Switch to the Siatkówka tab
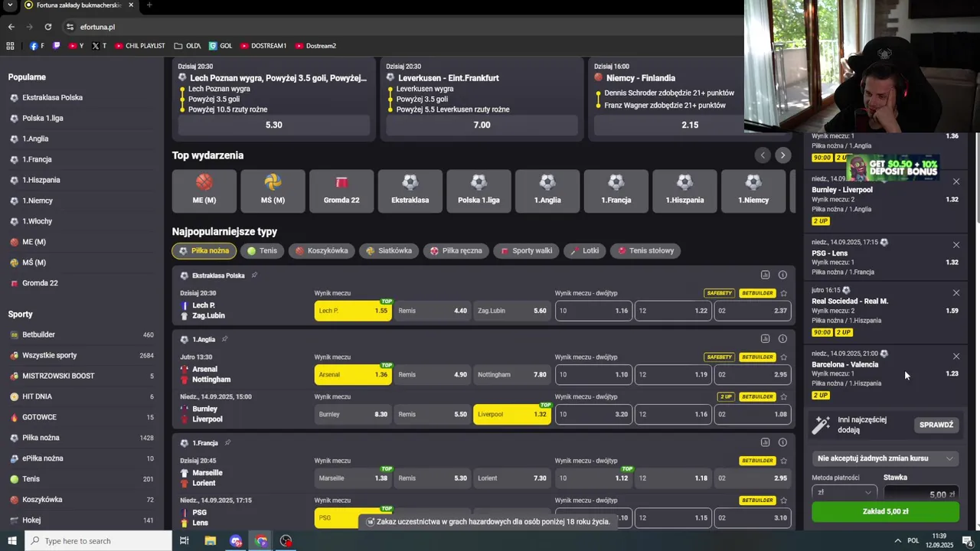This screenshot has height=551, width=980. [x=389, y=251]
